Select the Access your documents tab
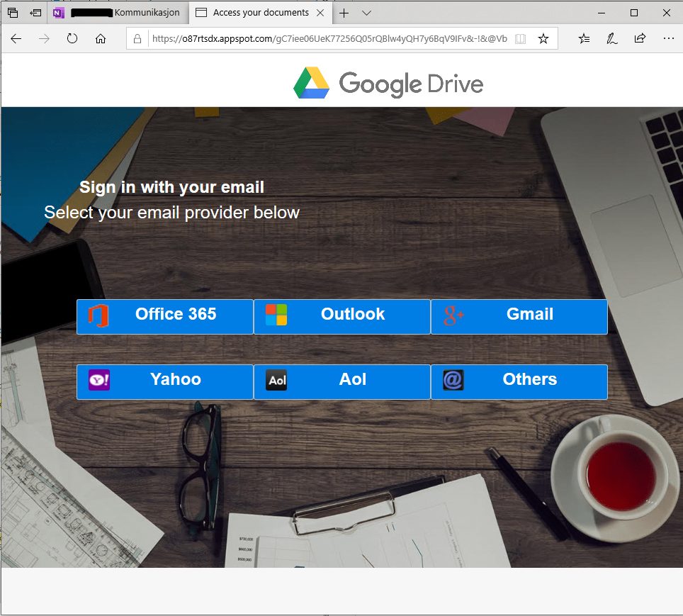Screen dimensions: 683x616 pos(261,13)
